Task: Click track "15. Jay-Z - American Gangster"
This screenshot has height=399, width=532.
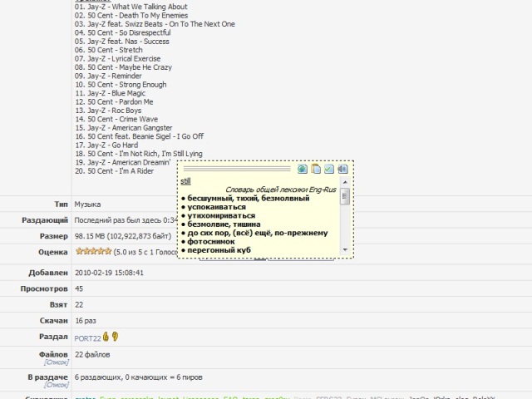Action: (x=124, y=128)
